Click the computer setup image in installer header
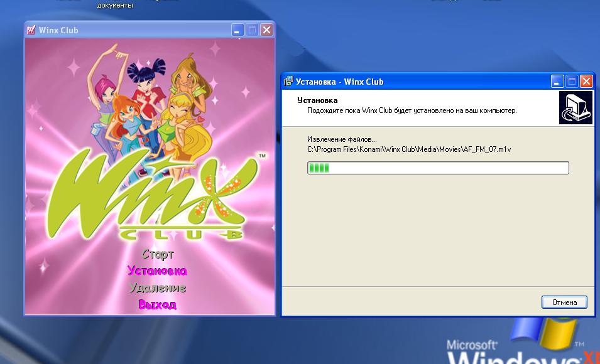600x364 pixels. (576, 107)
